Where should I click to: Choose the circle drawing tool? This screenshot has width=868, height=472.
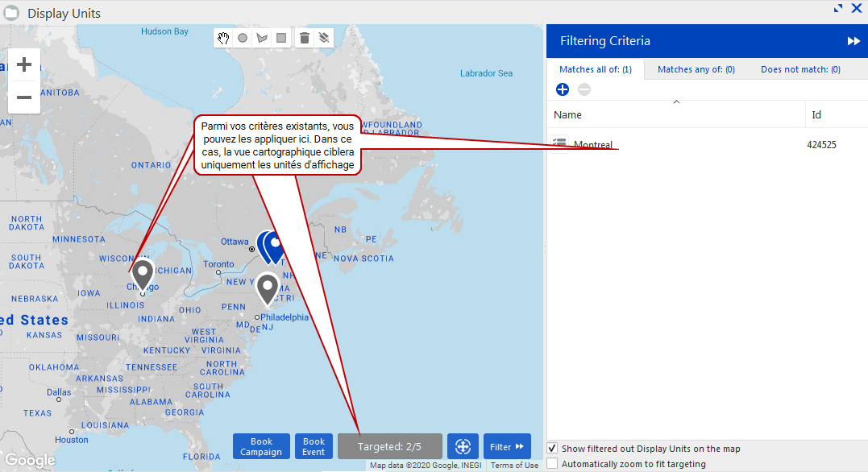point(243,38)
